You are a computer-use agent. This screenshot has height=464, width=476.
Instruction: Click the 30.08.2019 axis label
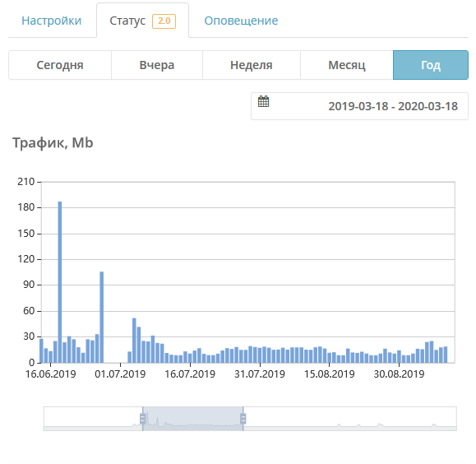coord(399,374)
